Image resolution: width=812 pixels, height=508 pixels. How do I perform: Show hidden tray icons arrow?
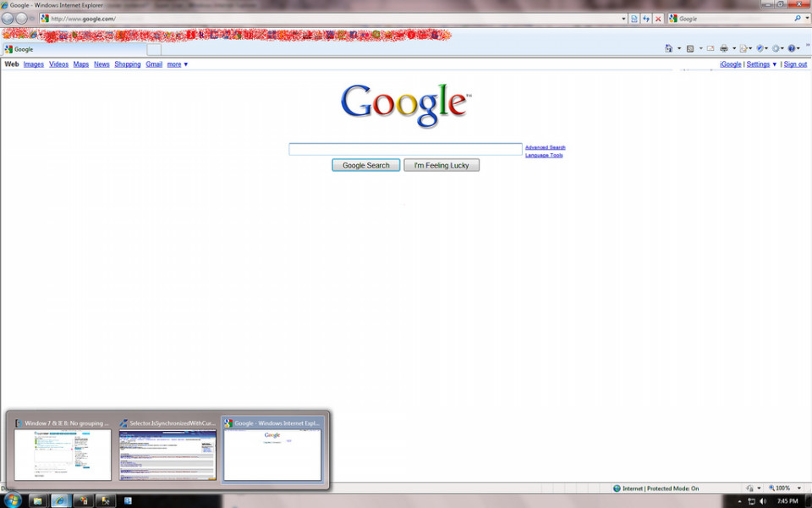pos(739,501)
